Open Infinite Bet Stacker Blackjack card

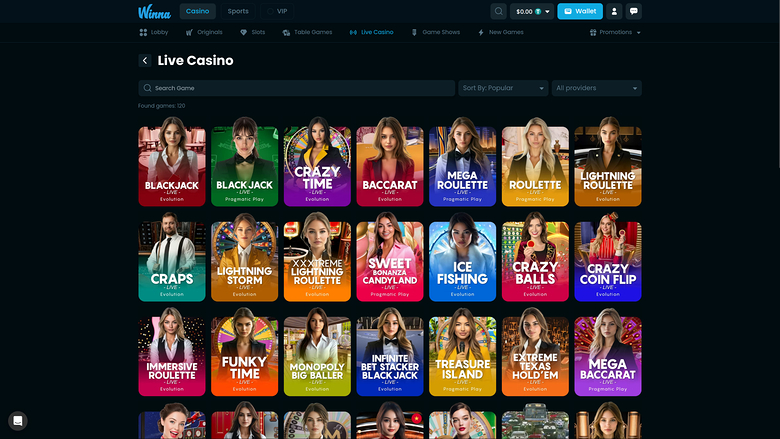click(x=390, y=352)
